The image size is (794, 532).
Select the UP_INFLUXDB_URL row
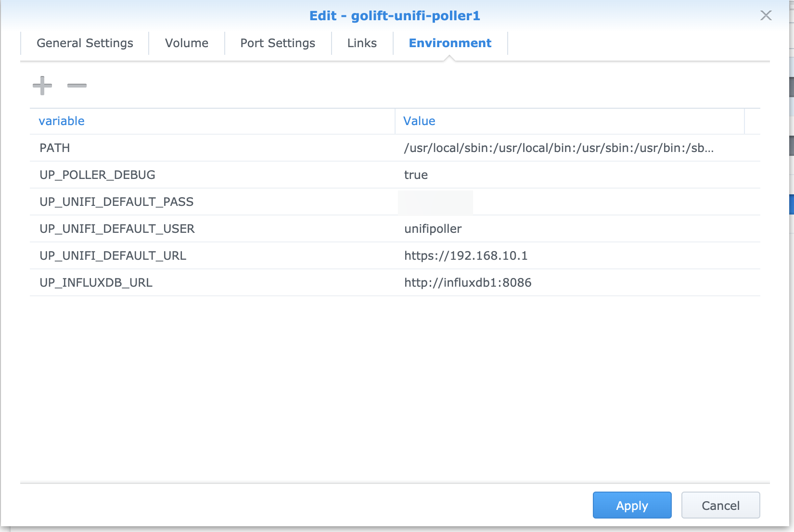coord(95,282)
